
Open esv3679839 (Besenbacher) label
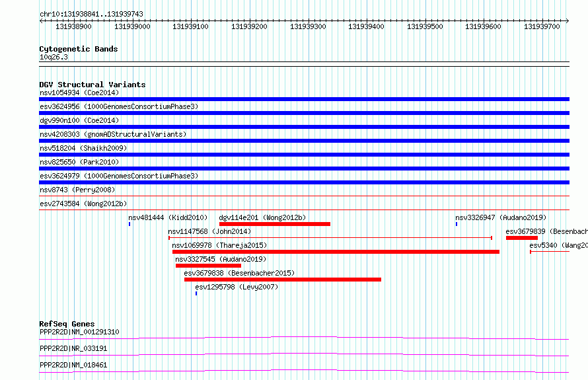[x=546, y=231]
